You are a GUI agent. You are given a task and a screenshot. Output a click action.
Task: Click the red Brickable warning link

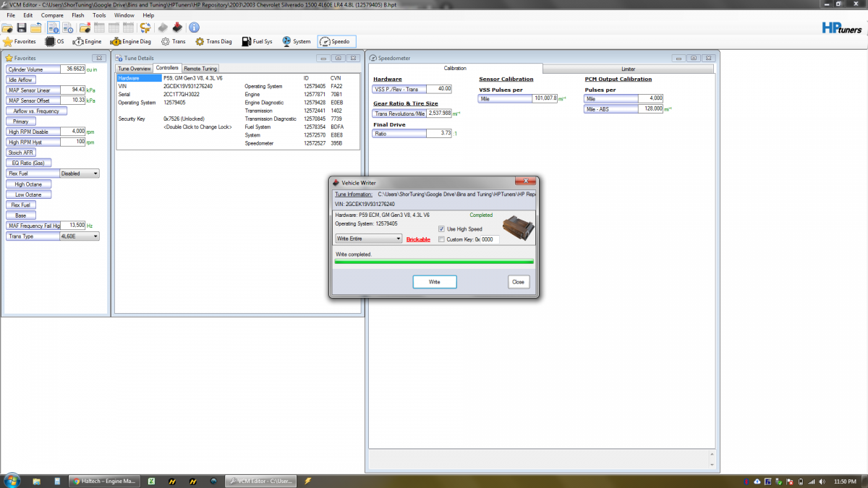[418, 239]
